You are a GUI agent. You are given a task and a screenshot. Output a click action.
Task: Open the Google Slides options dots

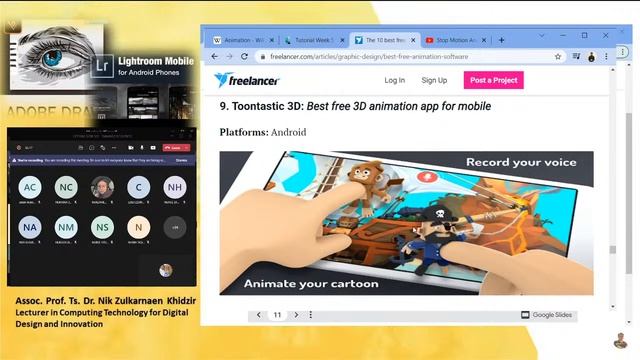311,315
